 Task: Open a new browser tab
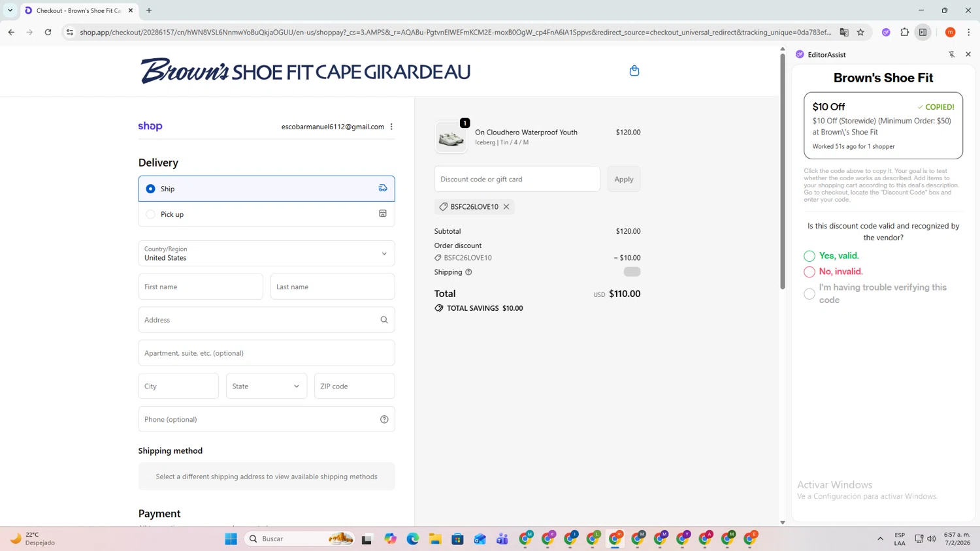(149, 10)
